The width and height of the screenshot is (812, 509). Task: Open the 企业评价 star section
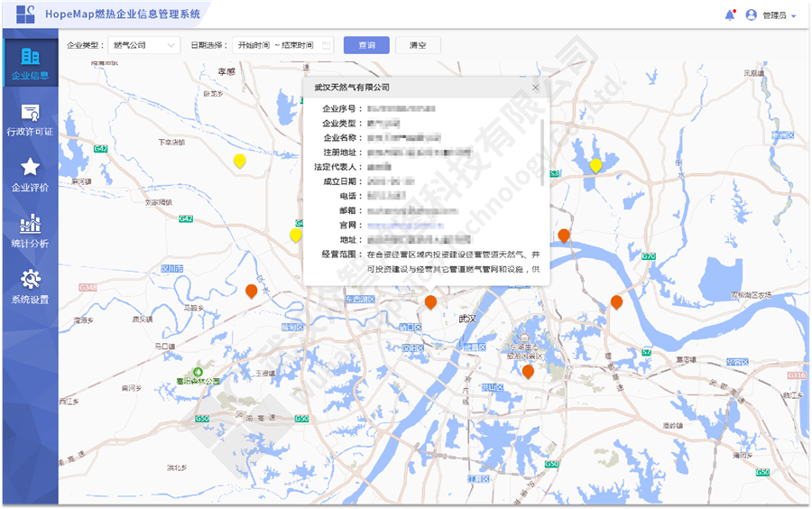[30, 175]
